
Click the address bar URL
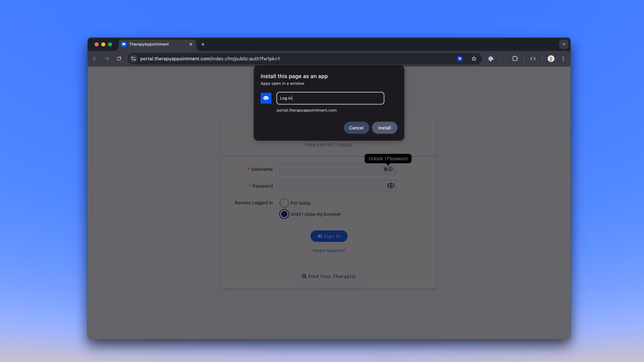pos(210,59)
